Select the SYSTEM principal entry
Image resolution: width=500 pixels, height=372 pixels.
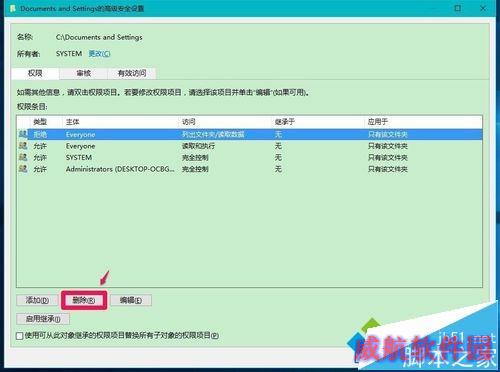(249, 157)
